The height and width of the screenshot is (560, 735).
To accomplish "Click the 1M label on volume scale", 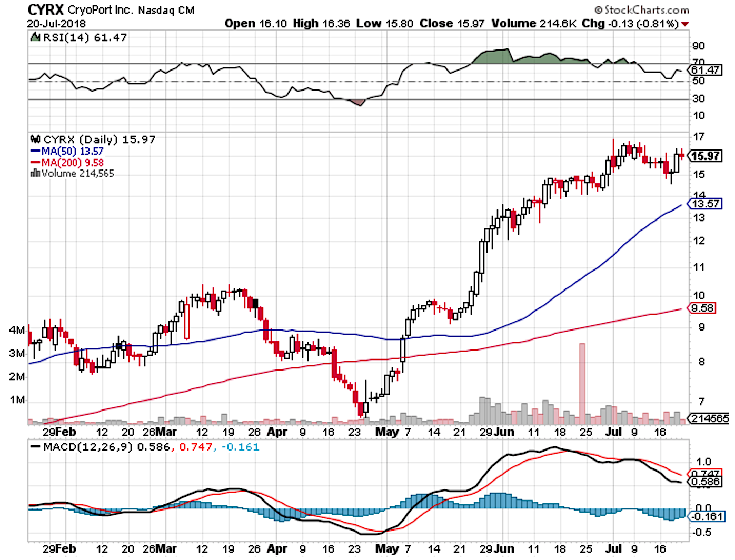I will pos(17,399).
